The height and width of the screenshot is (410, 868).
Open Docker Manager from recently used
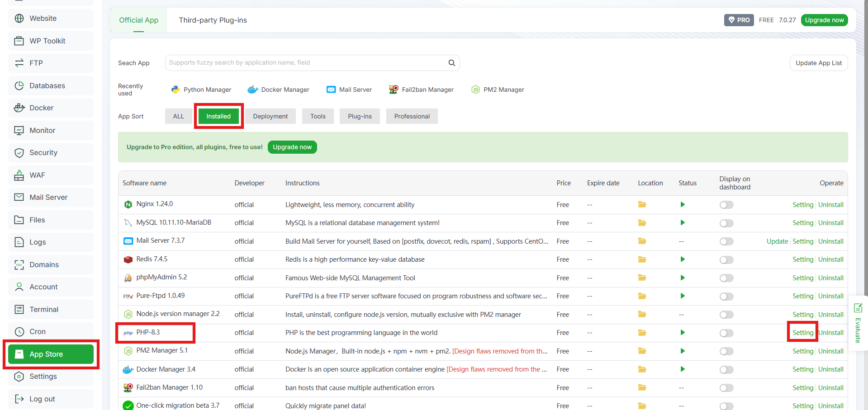(x=278, y=90)
